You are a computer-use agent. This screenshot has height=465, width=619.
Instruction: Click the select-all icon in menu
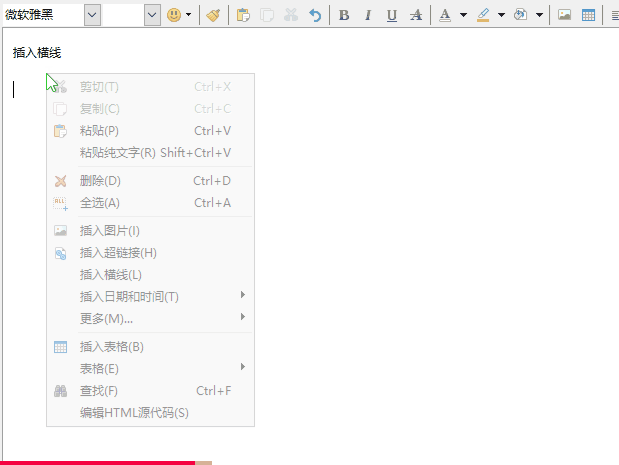pyautogui.click(x=60, y=204)
